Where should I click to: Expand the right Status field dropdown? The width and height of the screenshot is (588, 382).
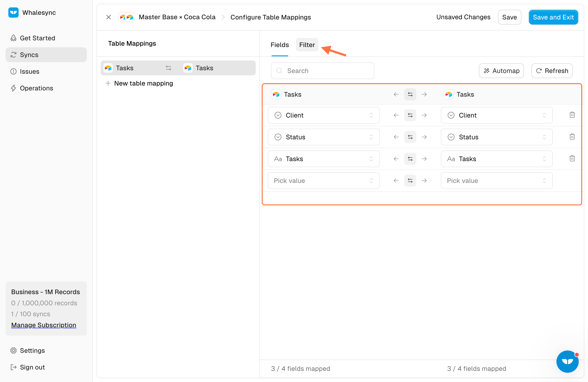pos(496,137)
